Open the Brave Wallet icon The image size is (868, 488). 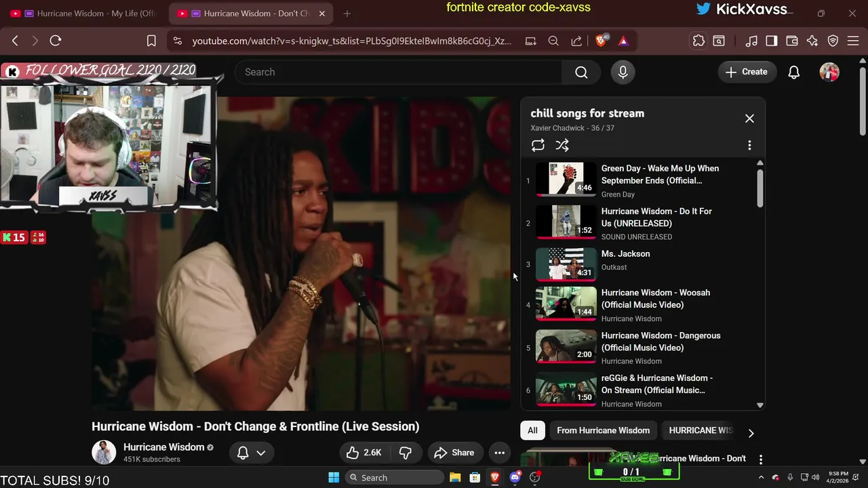click(x=792, y=41)
